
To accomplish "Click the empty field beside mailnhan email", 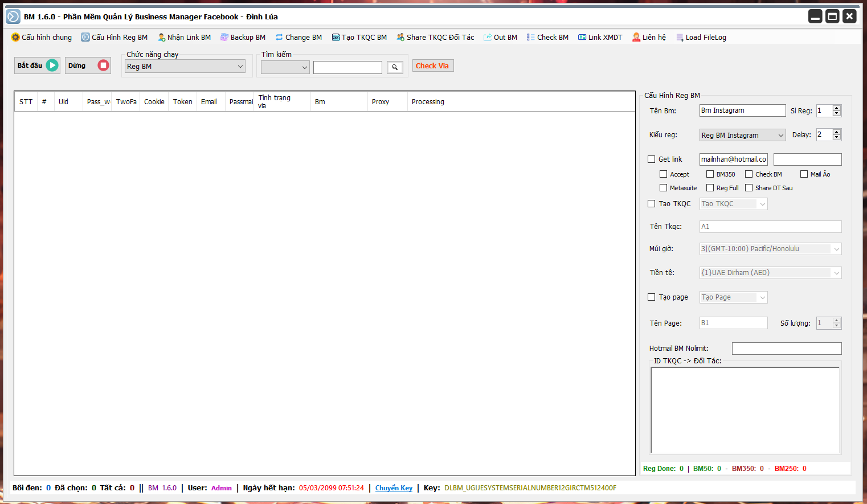I will (x=808, y=159).
